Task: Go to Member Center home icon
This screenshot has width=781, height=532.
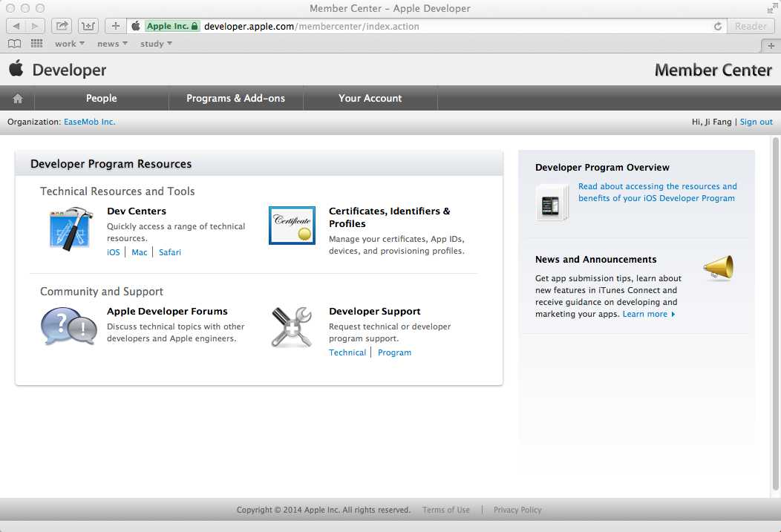Action: 17,98
